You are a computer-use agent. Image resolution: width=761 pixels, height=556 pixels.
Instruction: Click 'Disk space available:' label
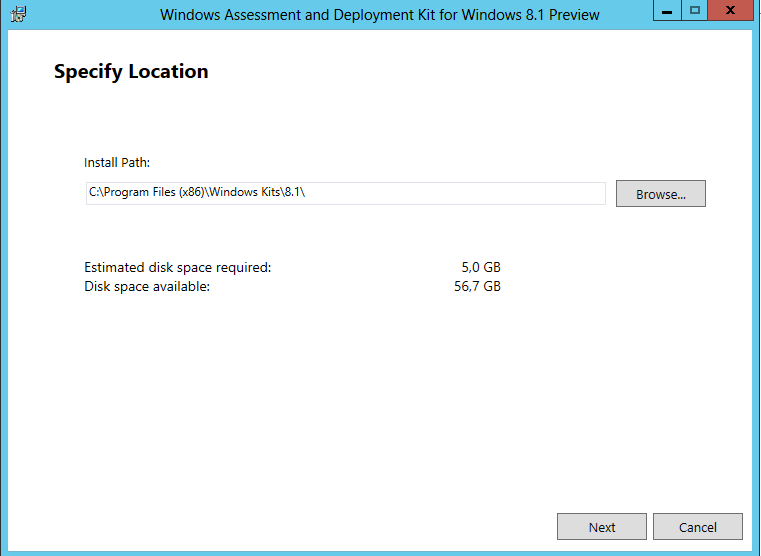tap(147, 287)
